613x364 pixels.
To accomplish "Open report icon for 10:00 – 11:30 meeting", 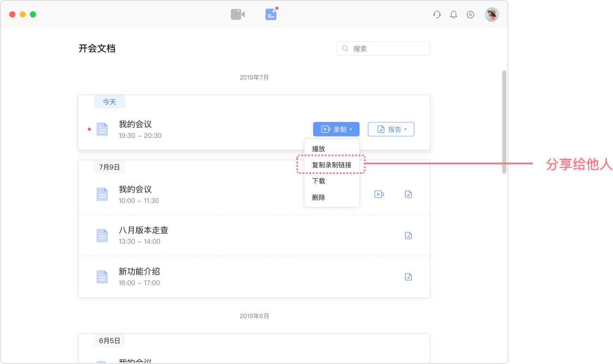I will click(408, 194).
